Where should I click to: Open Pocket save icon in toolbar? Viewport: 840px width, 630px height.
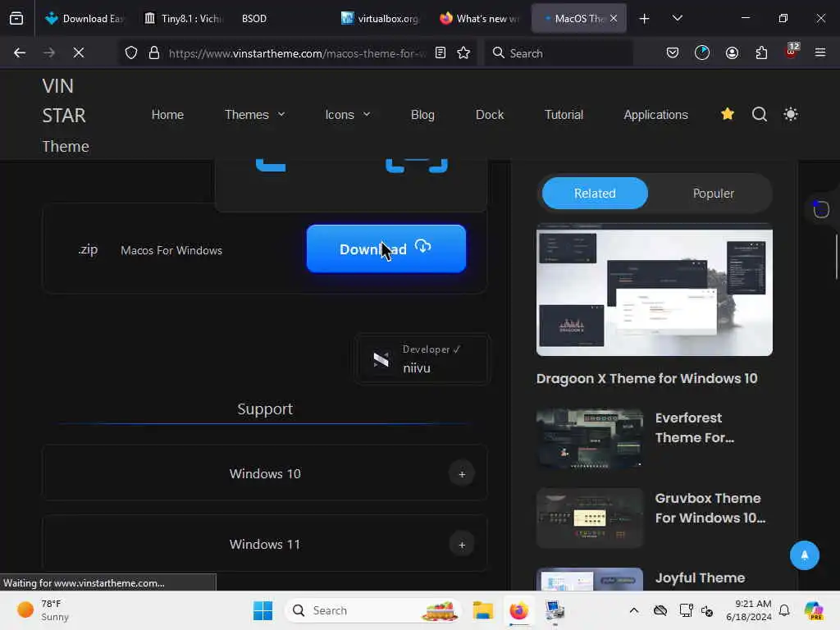pos(673,52)
